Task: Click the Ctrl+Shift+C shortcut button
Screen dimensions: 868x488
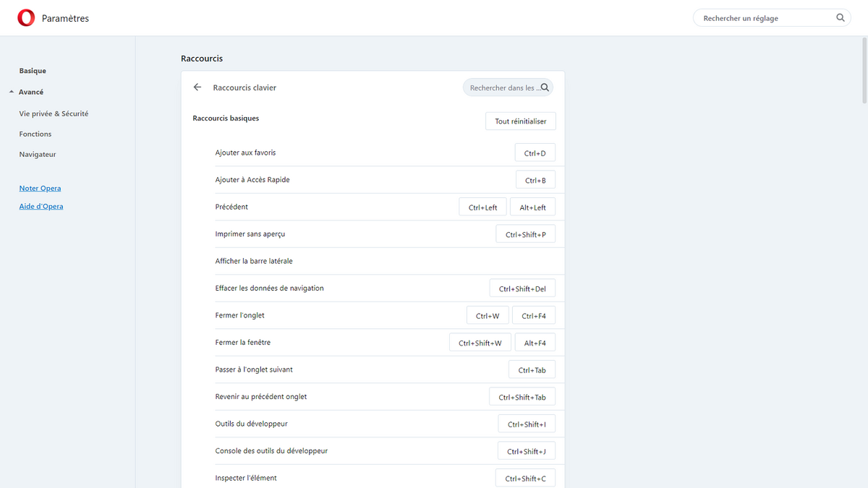Action: 526,478
